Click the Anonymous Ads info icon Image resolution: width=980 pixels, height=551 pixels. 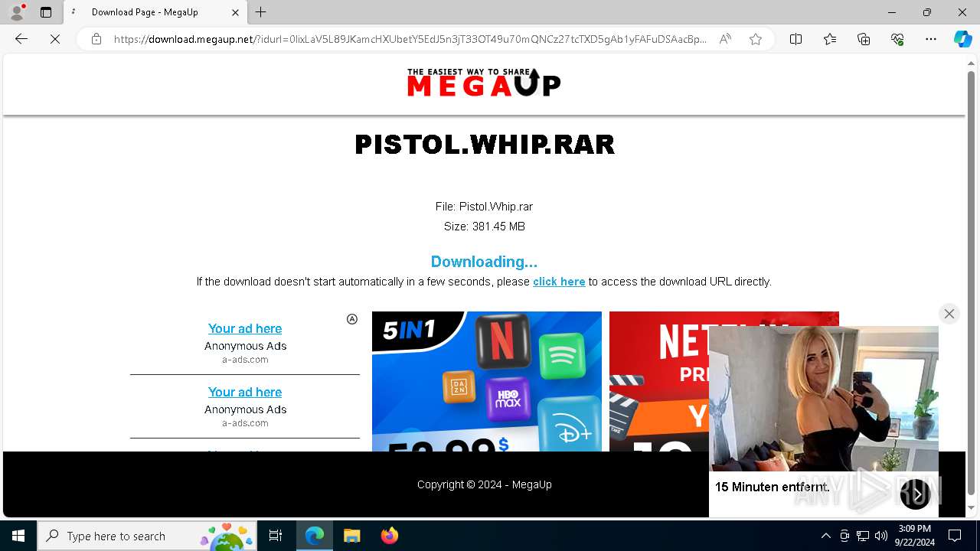[x=352, y=319]
